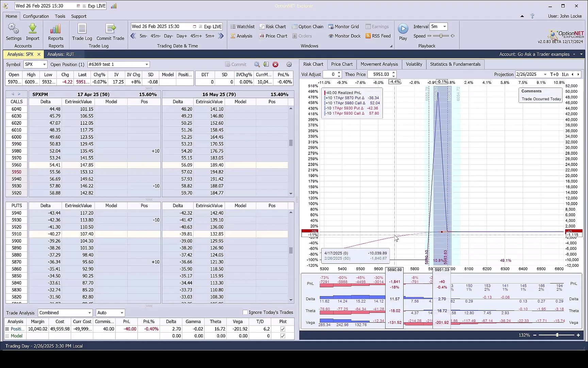Click the magnifier icon beside Commit

[x=257, y=64]
